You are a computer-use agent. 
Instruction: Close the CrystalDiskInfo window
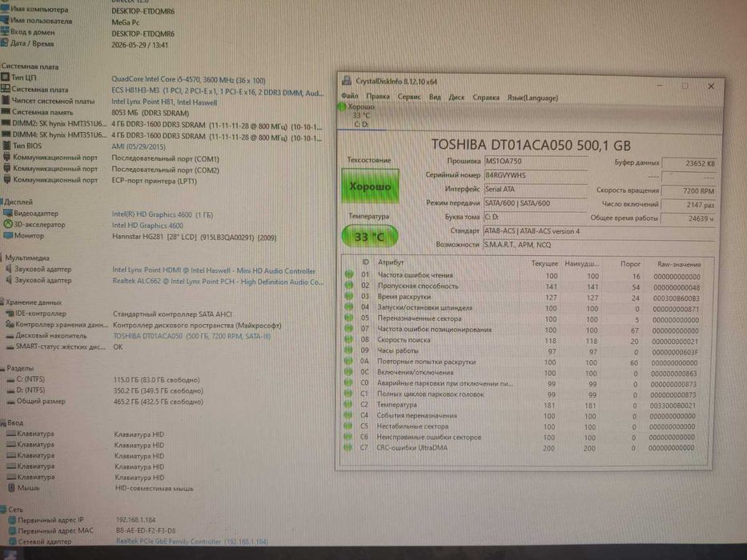(x=711, y=86)
